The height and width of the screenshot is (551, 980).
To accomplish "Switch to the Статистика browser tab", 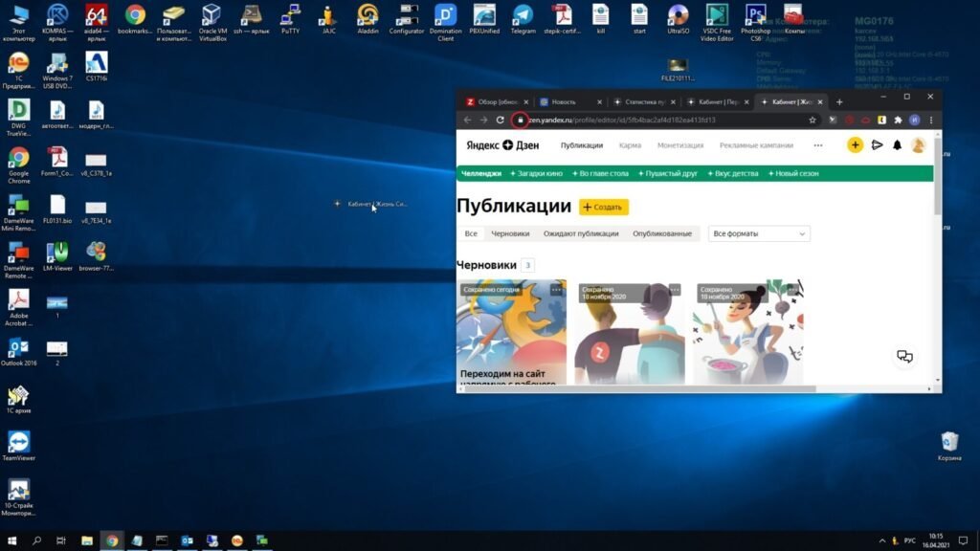I will 644,101.
